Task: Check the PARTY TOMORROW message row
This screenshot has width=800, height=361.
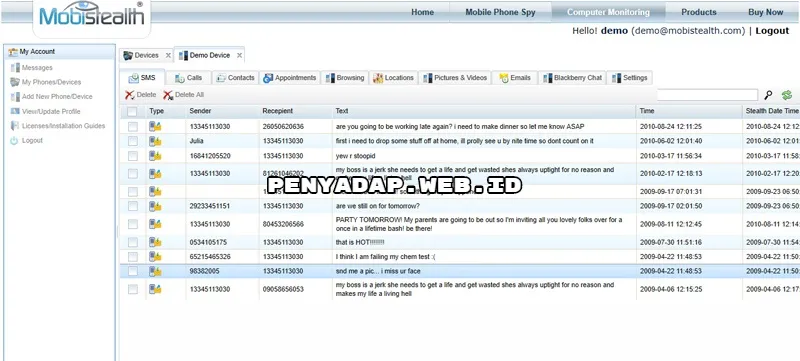Action: pyautogui.click(x=133, y=224)
